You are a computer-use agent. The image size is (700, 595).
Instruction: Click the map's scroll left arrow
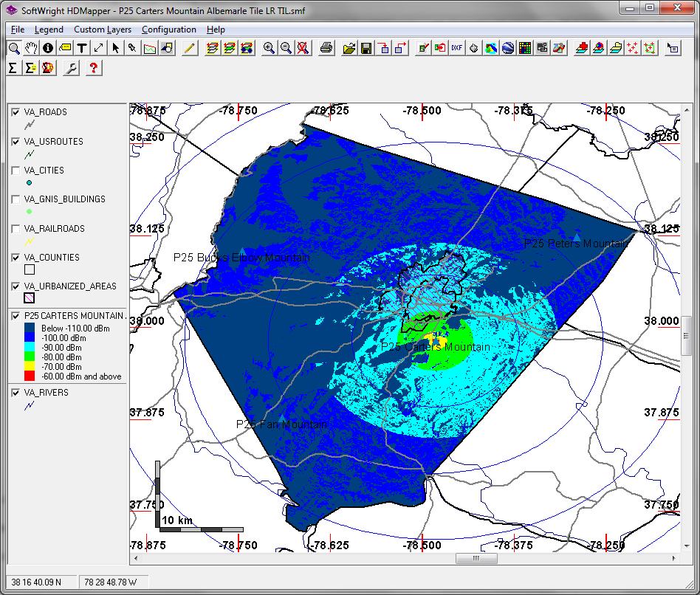(x=136, y=558)
